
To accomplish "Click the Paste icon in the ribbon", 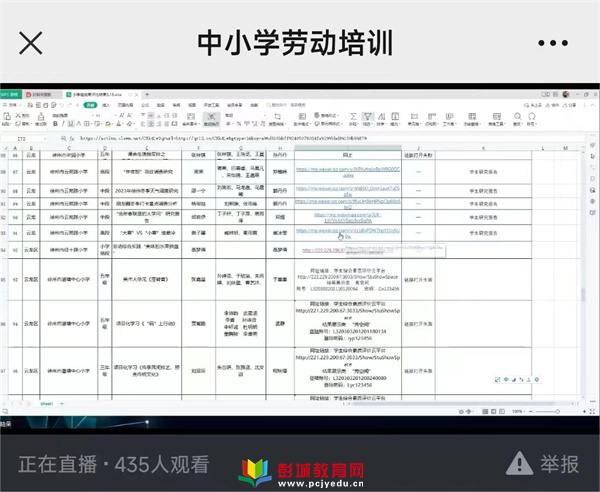I will pos(7,116).
